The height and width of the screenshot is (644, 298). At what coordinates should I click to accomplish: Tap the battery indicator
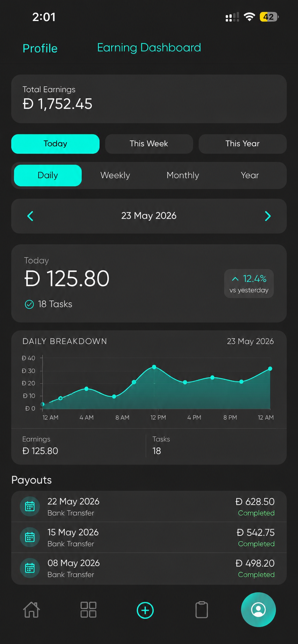(x=269, y=17)
